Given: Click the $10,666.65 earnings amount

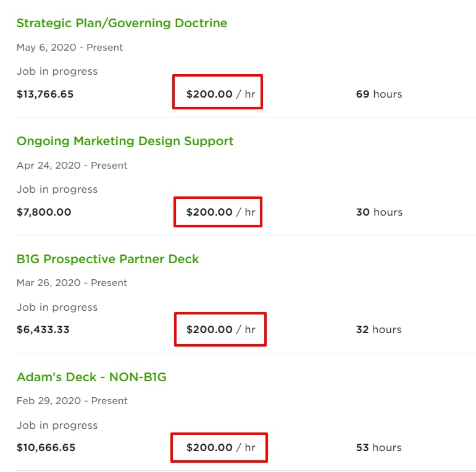Looking at the screenshot, I should coord(46,447).
